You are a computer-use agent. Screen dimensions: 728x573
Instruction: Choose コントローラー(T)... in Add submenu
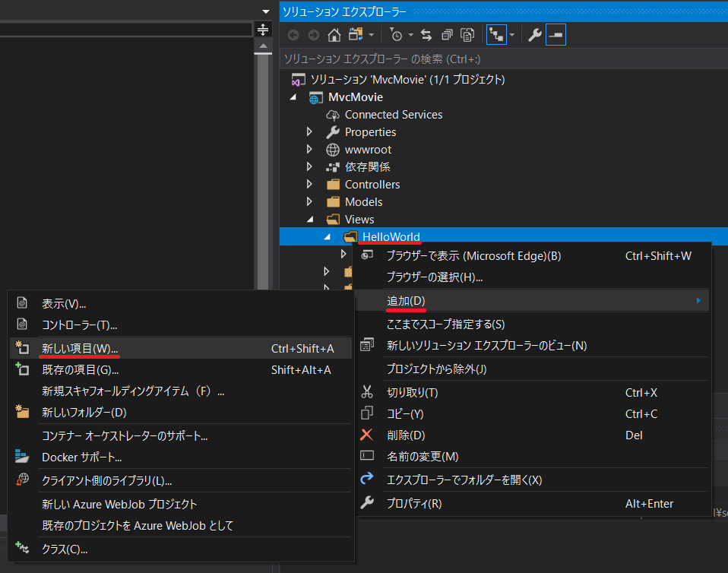point(181,325)
